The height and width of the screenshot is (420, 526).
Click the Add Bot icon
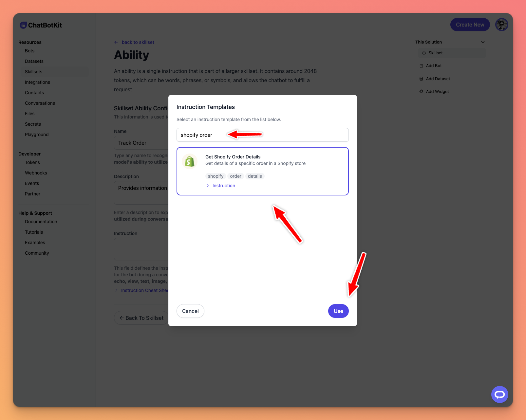[421, 66]
